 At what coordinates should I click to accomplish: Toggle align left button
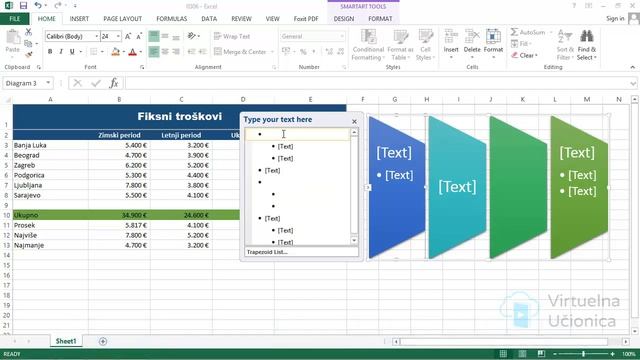tap(154, 52)
